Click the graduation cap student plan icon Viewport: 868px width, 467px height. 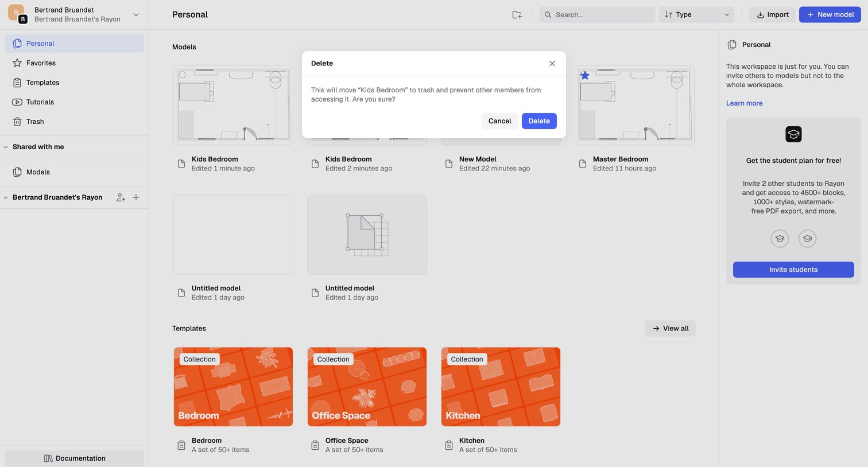[793, 134]
